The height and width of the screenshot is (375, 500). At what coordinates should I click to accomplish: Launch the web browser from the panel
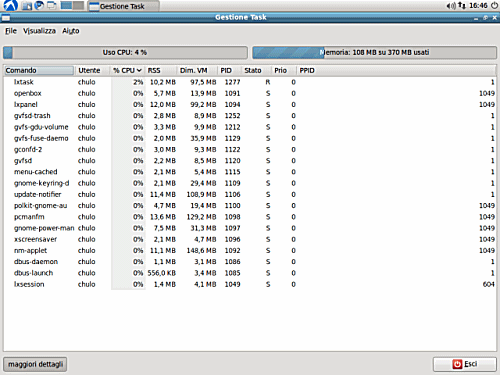[x=39, y=6]
